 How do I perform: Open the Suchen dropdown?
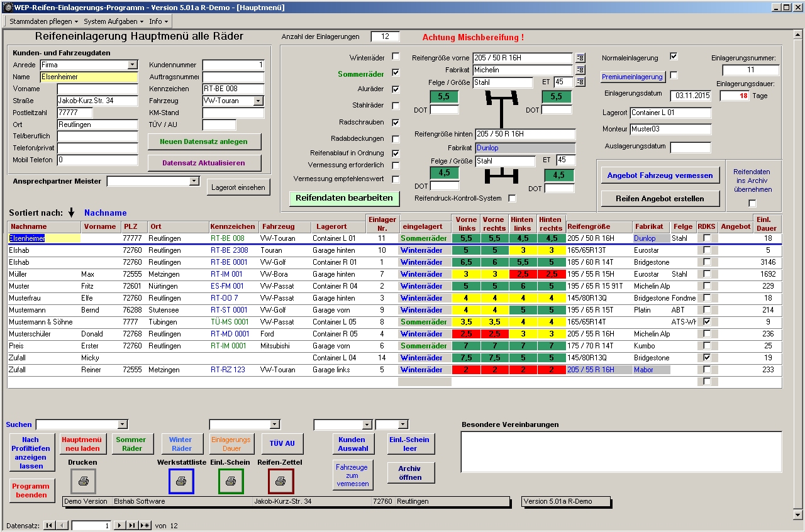[122, 425]
